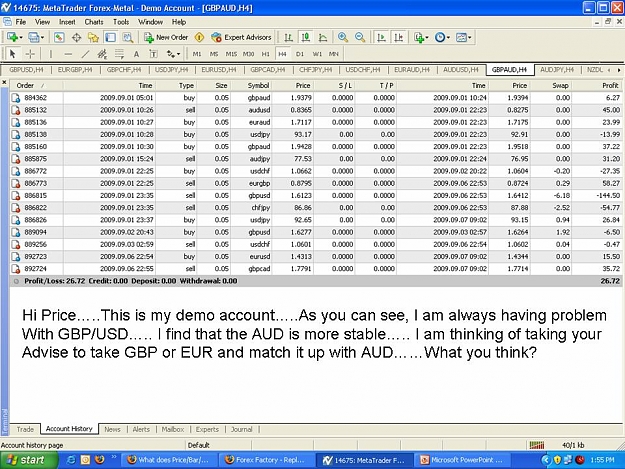
Task: Launch Firefox from quick launch
Action: pos(99,460)
